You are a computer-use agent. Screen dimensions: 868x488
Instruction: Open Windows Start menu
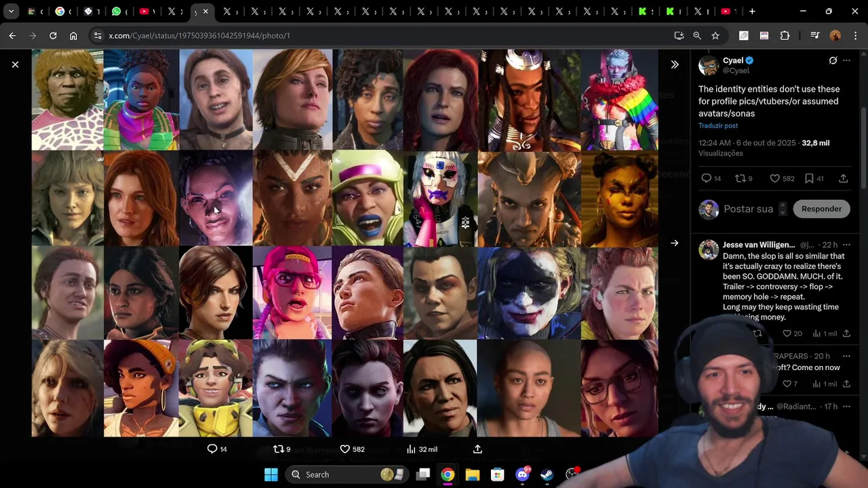[x=271, y=474]
